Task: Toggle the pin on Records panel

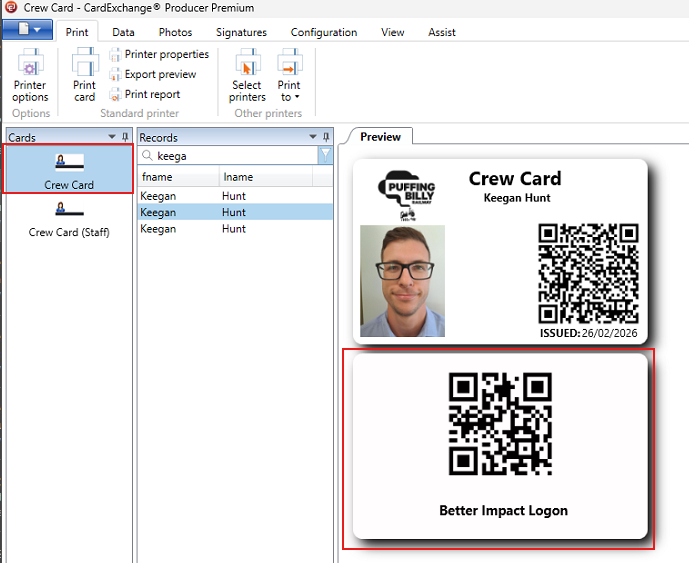Action: (x=325, y=137)
